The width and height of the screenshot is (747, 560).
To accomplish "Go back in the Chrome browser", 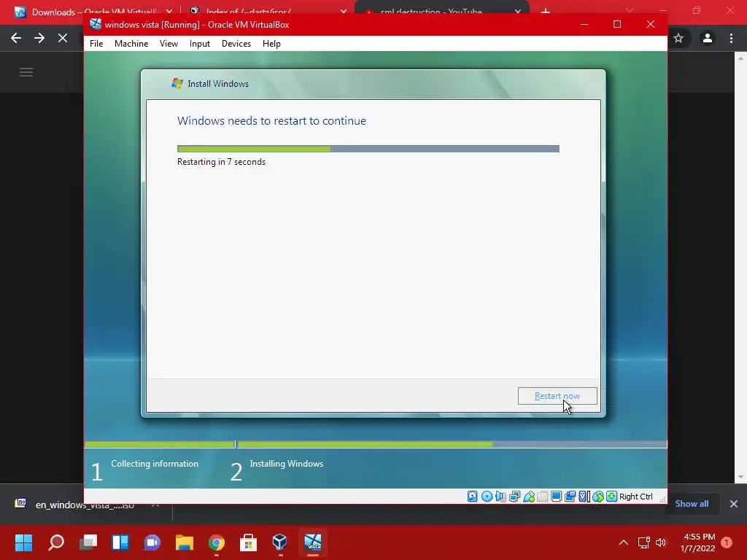I will coord(16,38).
